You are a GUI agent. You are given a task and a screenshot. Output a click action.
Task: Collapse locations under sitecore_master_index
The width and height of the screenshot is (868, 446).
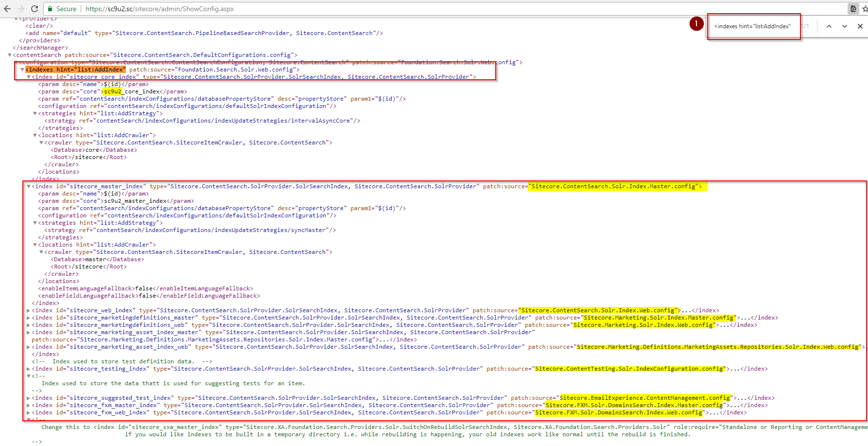click(x=35, y=245)
